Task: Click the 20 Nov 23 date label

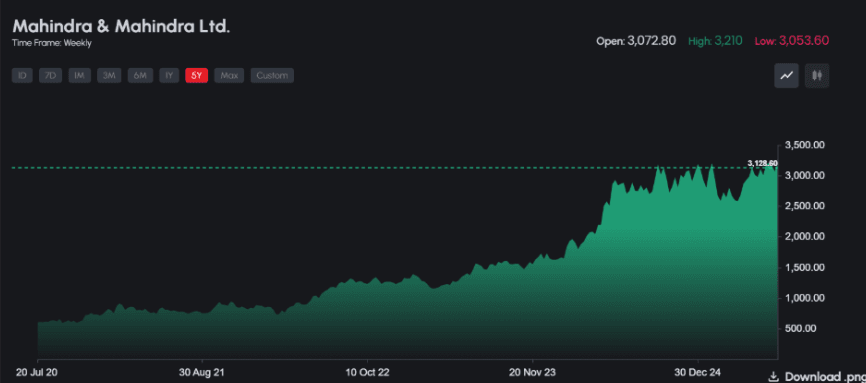Action: (532, 371)
